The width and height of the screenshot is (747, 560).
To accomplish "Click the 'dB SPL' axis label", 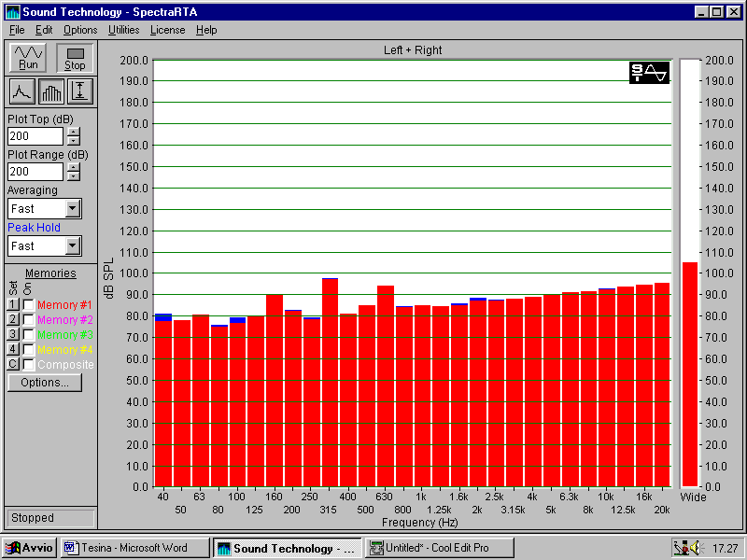I will (109, 278).
